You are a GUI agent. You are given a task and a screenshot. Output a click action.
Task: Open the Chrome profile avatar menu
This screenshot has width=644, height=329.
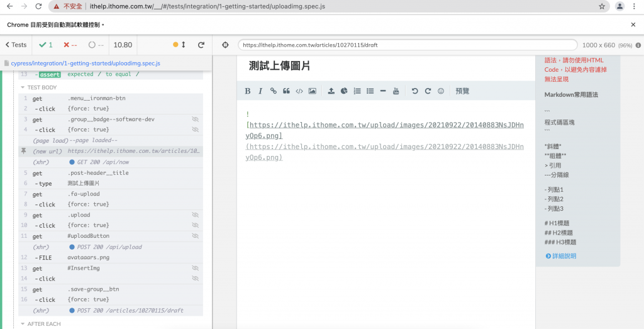point(619,6)
